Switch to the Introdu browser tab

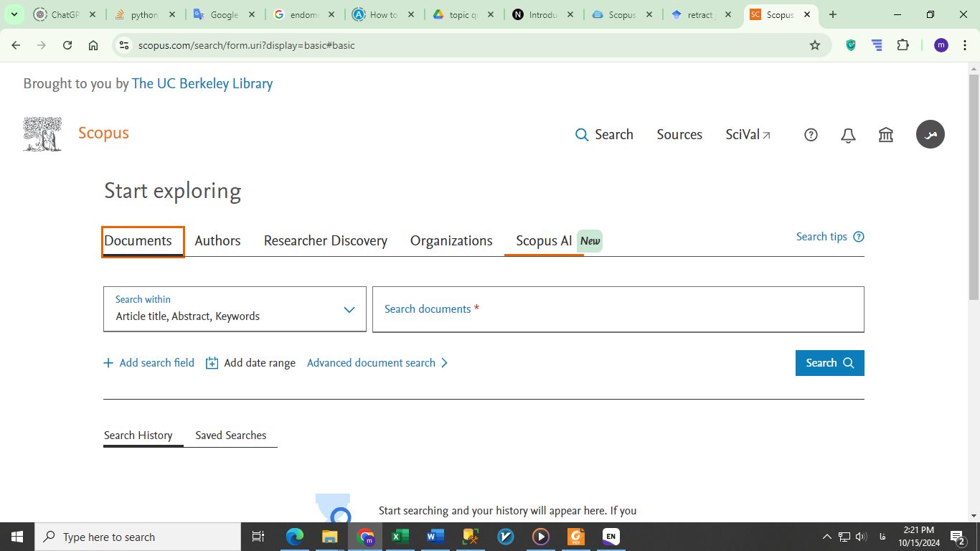point(543,14)
